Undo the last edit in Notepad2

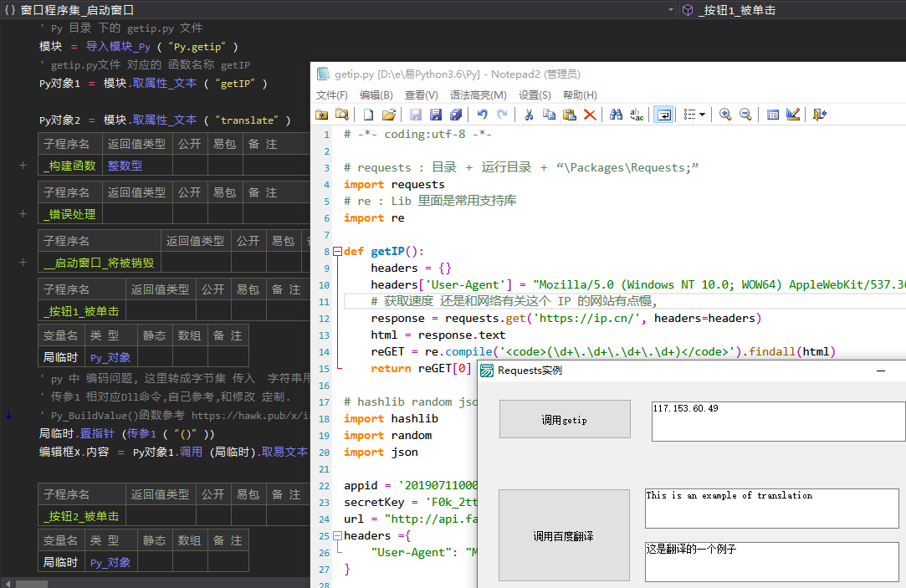tap(483, 115)
